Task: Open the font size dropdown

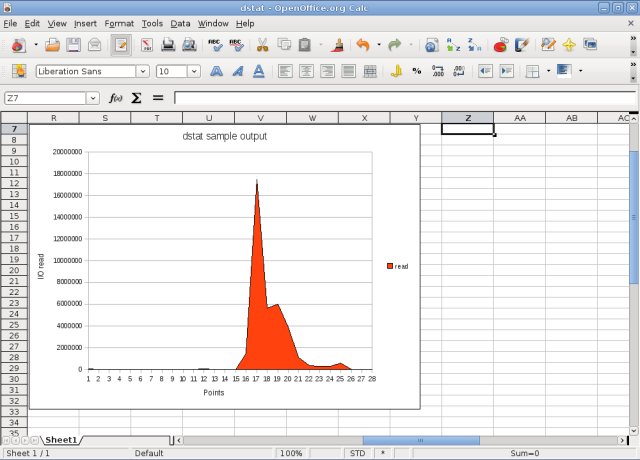Action: tap(194, 71)
